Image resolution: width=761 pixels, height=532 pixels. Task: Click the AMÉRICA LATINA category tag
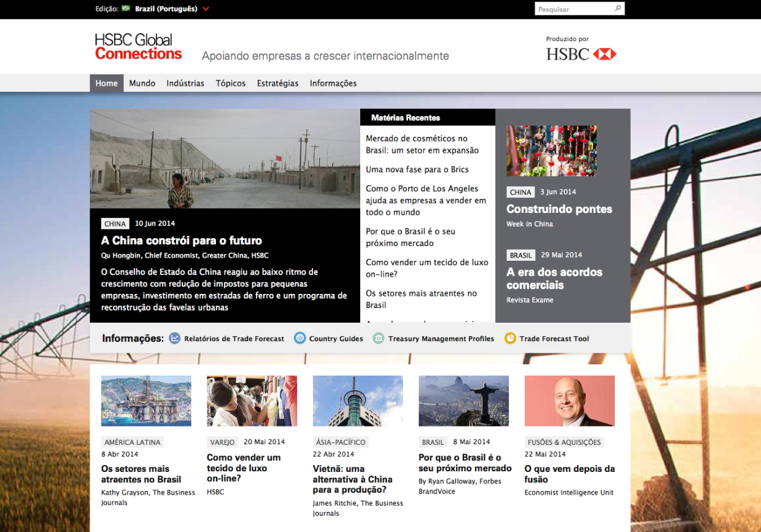coord(133,442)
